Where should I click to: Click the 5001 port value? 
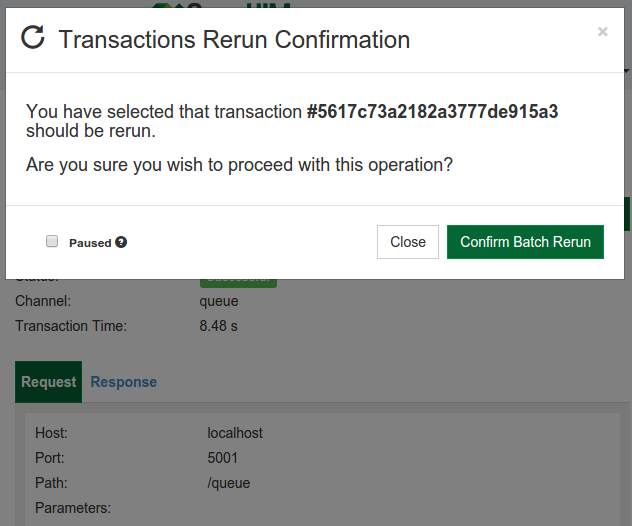point(222,458)
